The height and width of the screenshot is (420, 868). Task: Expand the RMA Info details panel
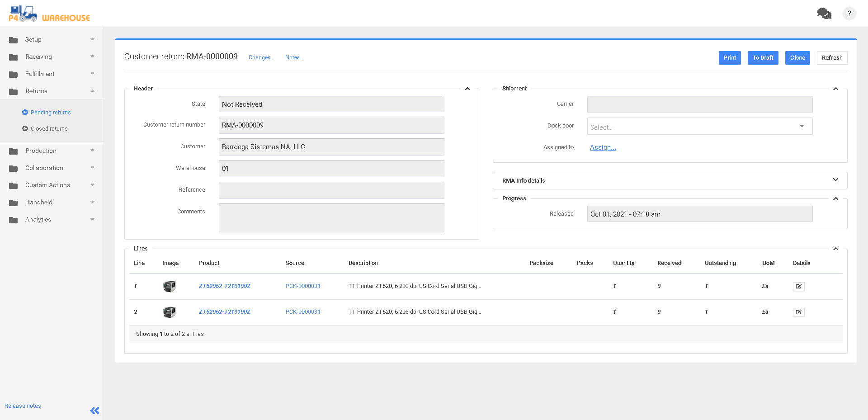coord(835,180)
